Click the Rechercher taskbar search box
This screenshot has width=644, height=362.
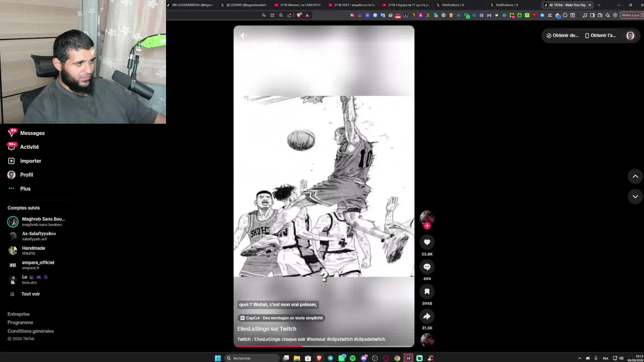252,358
